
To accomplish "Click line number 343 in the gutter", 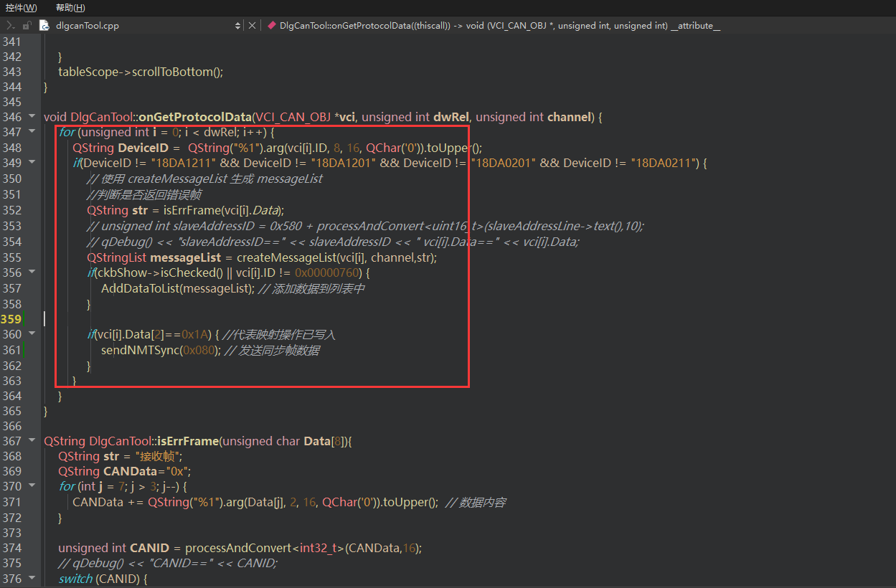I will click(11, 72).
